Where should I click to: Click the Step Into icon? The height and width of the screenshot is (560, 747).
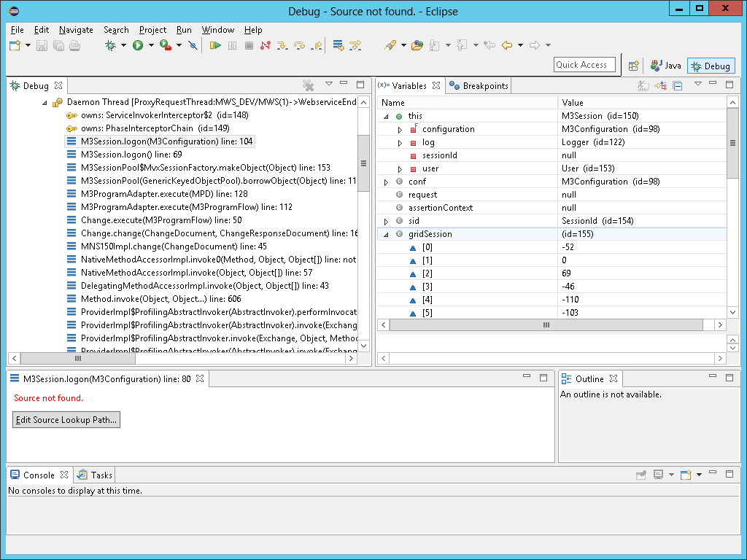pos(282,45)
